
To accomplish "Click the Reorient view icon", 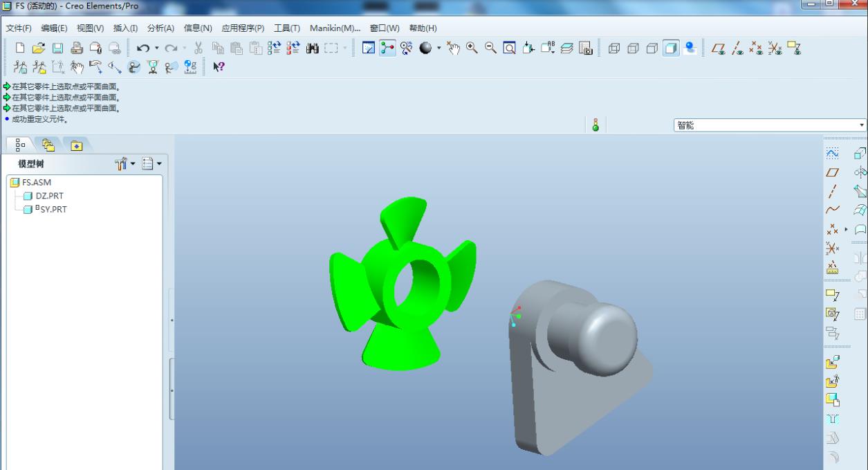I will 528,48.
